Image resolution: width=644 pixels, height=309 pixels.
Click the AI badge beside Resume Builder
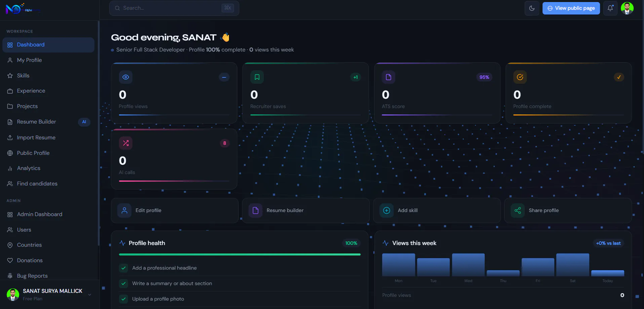pyautogui.click(x=84, y=122)
